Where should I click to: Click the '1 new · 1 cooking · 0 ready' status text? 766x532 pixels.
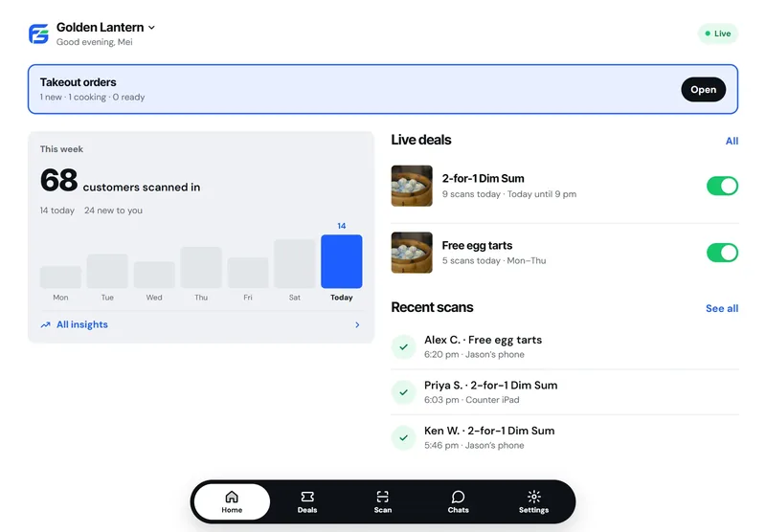tap(92, 97)
